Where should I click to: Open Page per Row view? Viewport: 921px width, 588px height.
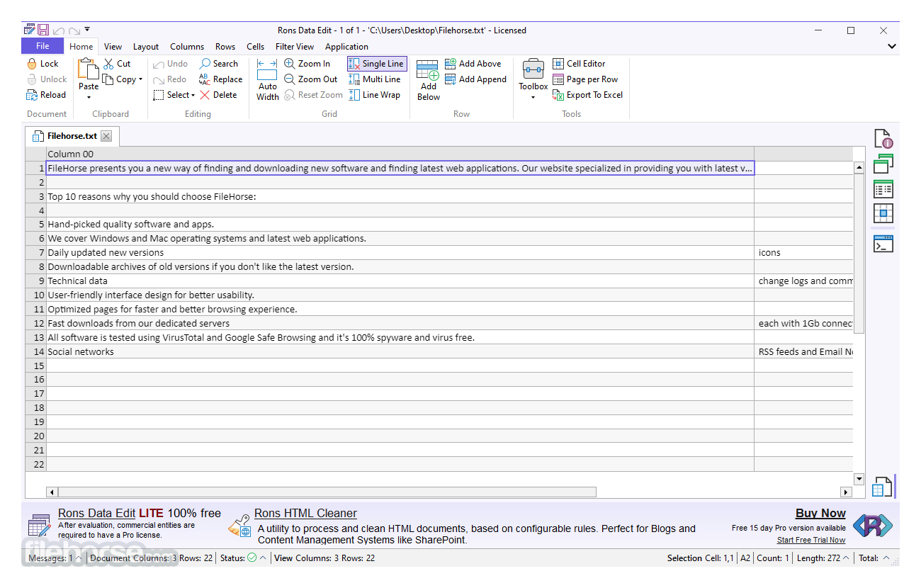[x=585, y=79]
